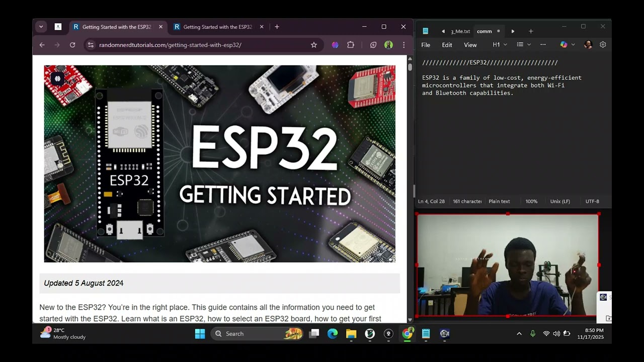Image resolution: width=644 pixels, height=362 pixels.
Task: Click the ESP32 Getting Started banner image
Action: [219, 163]
